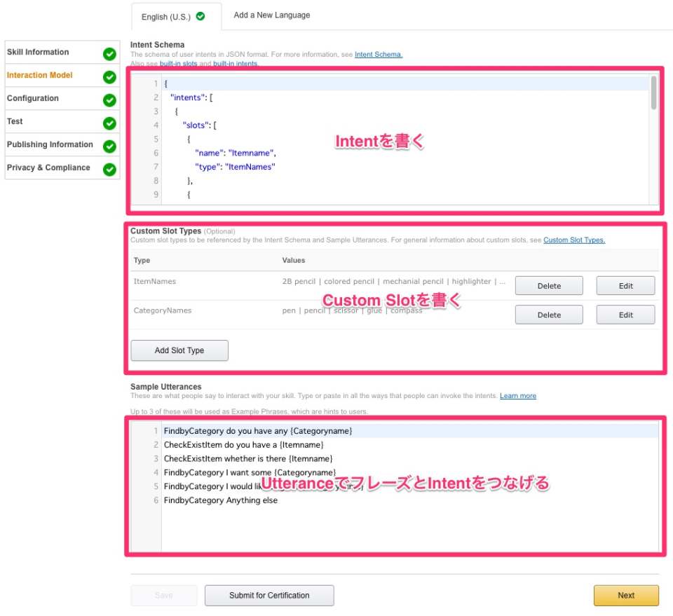Open the Add a New Language tab
Viewport: 673px width, 616px height.
point(271,15)
